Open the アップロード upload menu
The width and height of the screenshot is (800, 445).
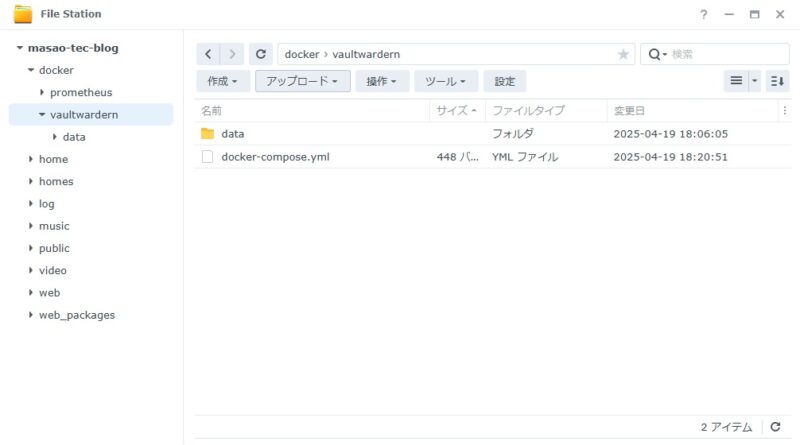pos(303,81)
